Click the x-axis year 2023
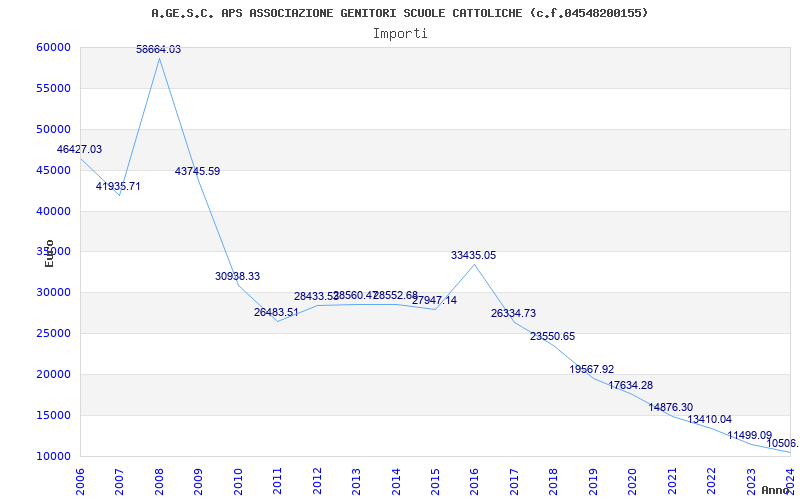The height and width of the screenshot is (500, 800). [x=751, y=480]
